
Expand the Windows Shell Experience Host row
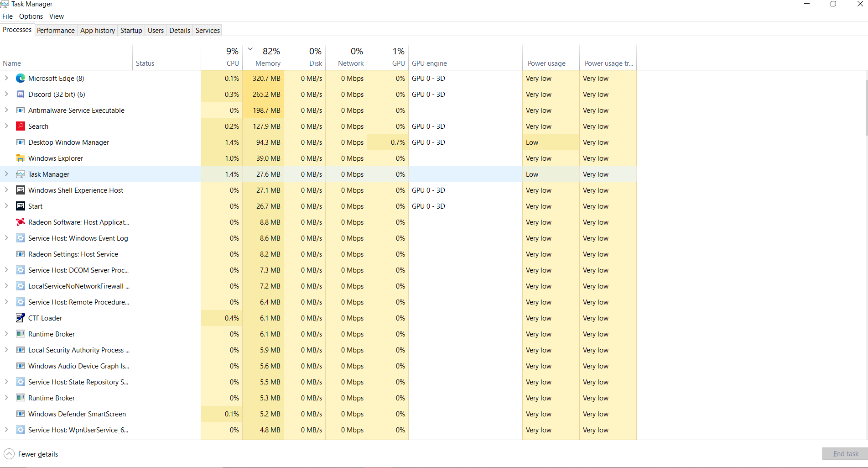pos(6,190)
